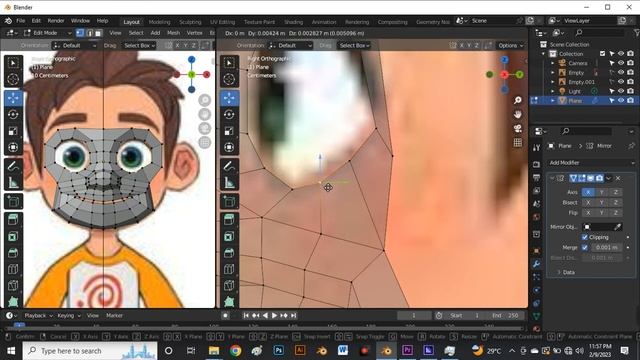Select the Scale tool in left viewport

[13, 131]
